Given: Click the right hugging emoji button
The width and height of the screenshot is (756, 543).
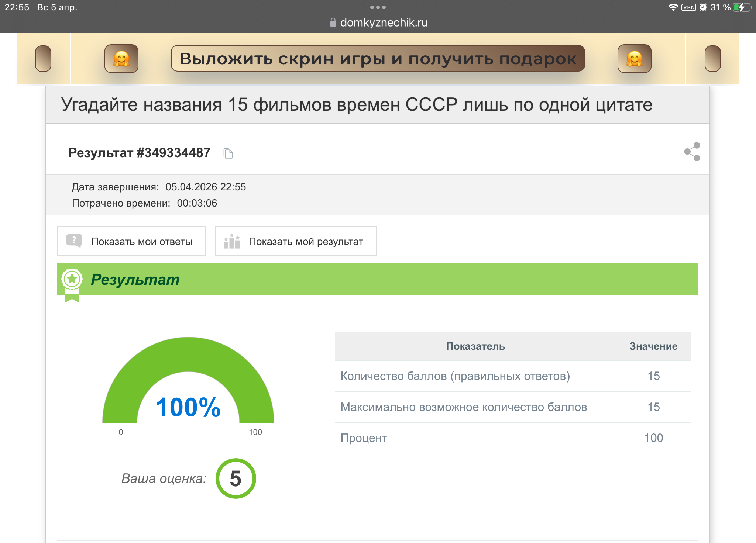Looking at the screenshot, I should point(634,59).
